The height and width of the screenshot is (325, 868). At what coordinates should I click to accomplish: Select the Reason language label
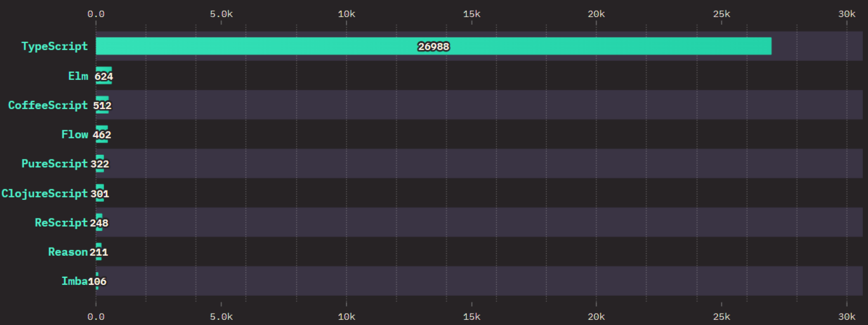[68, 252]
